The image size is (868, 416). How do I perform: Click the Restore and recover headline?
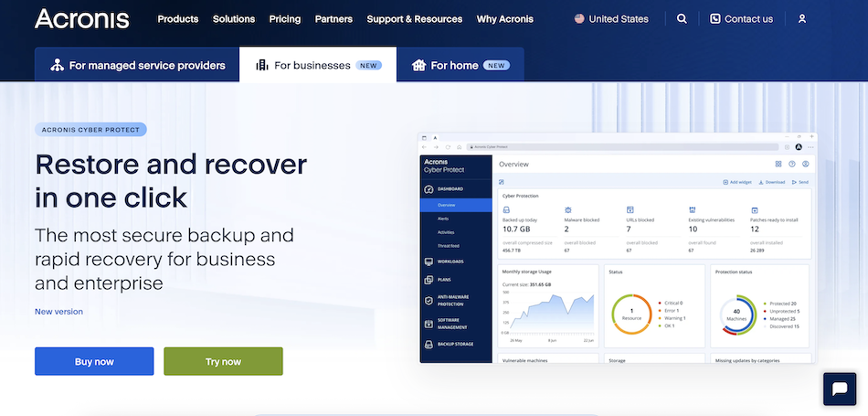[x=171, y=180]
